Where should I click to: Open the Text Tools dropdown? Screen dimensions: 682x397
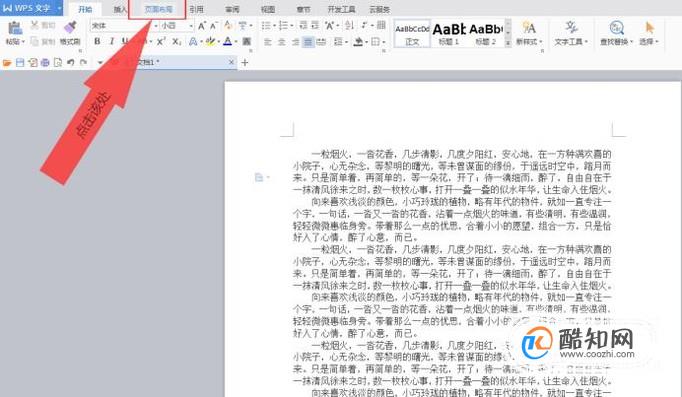coord(572,41)
